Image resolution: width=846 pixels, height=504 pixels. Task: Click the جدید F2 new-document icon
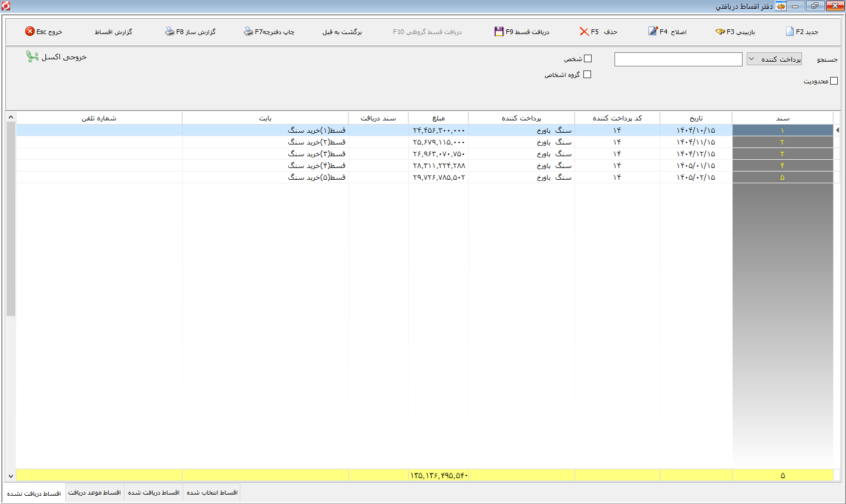point(790,32)
